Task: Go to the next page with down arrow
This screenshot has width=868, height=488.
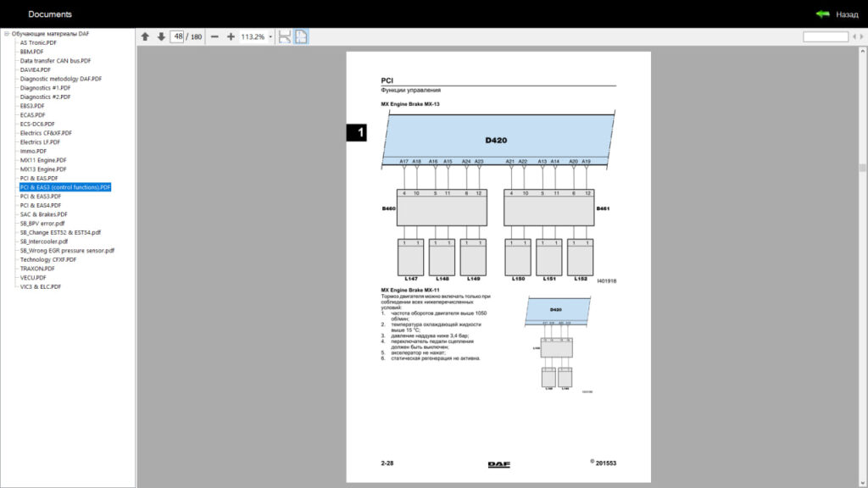Action: (161, 36)
